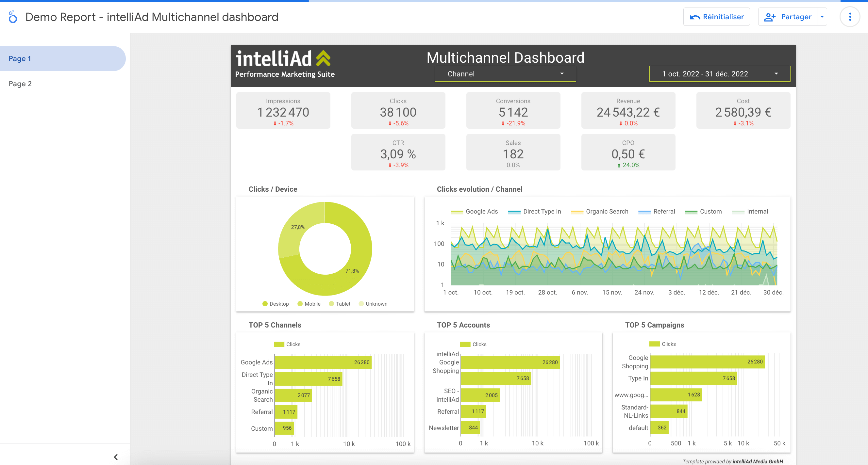
Task: Click the Referral bar in Top 5 Accounts
Action: (x=474, y=411)
